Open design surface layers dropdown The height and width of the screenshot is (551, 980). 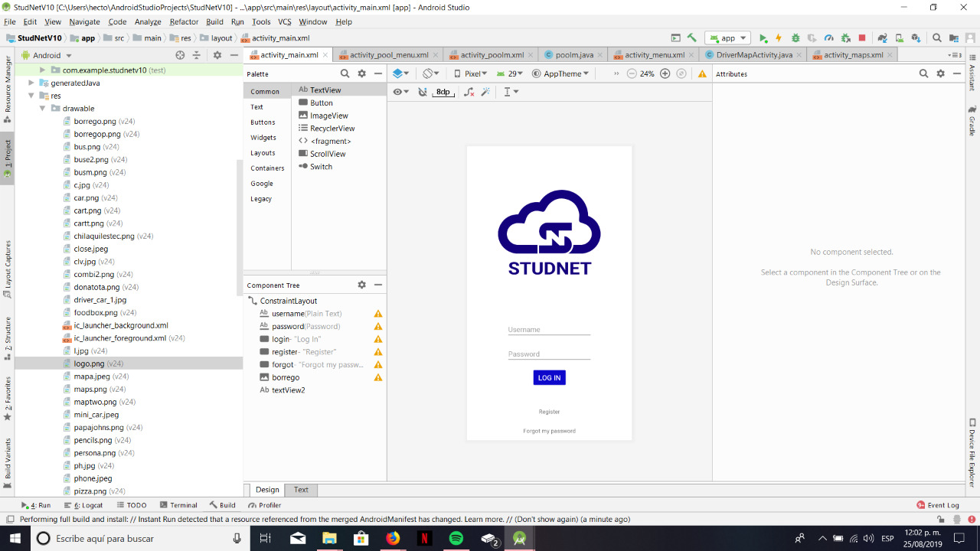[400, 73]
